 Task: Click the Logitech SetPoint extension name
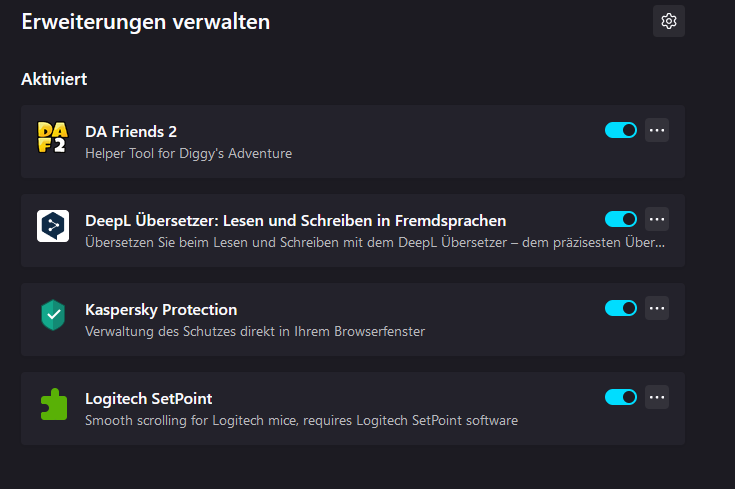(148, 398)
